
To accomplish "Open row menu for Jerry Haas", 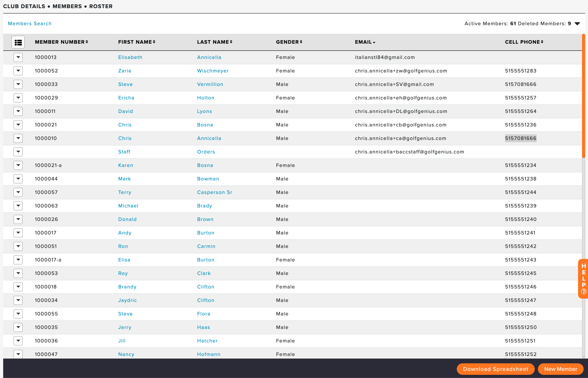I will [18, 327].
